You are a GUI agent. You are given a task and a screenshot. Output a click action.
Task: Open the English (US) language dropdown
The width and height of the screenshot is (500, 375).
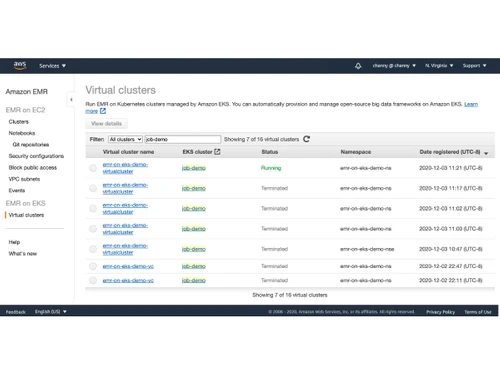point(51,311)
